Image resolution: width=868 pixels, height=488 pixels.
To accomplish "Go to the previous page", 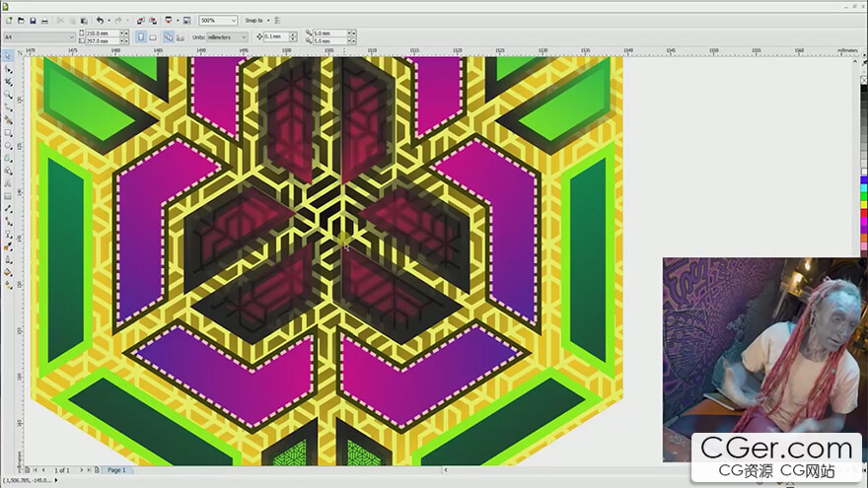I will [x=43, y=469].
